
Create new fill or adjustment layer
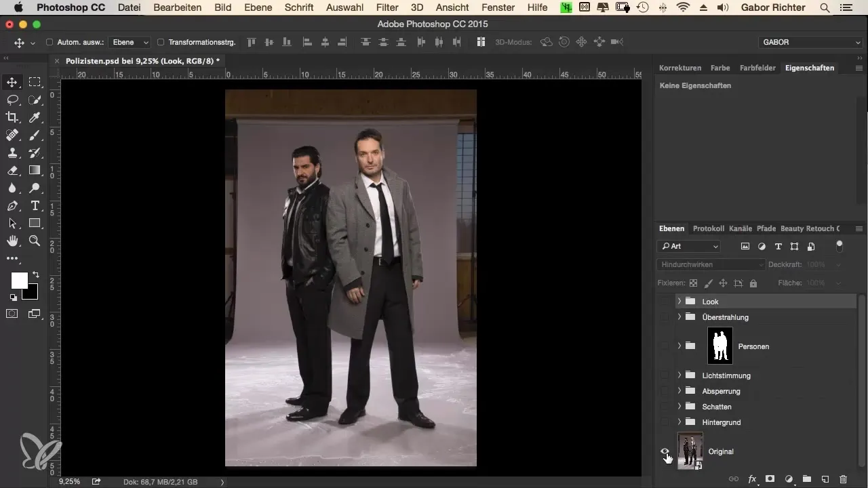click(x=789, y=479)
